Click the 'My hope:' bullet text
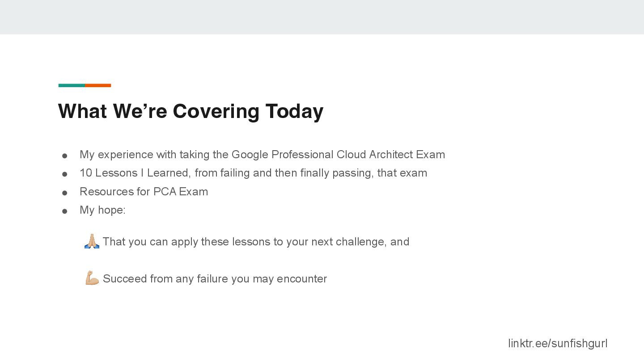The image size is (644, 362). click(x=102, y=210)
